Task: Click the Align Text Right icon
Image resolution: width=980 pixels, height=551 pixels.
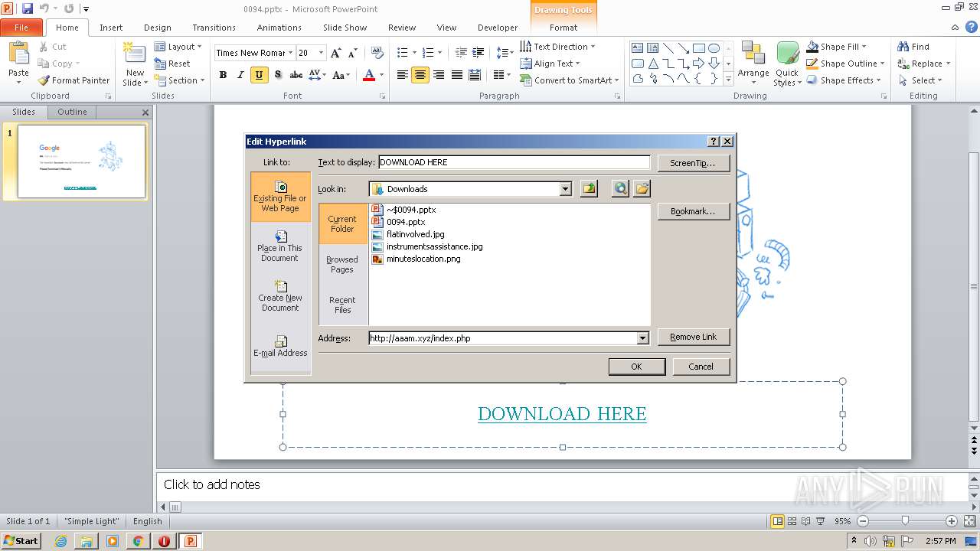Action: pos(439,75)
